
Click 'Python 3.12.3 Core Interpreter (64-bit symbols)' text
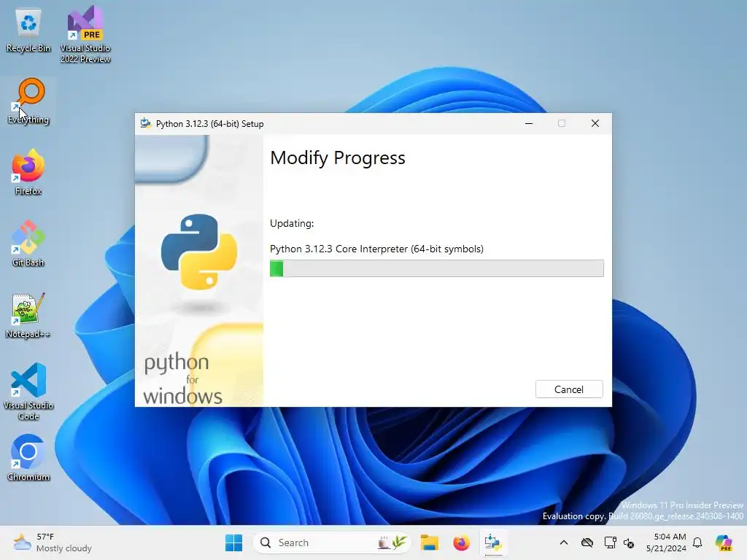click(376, 249)
